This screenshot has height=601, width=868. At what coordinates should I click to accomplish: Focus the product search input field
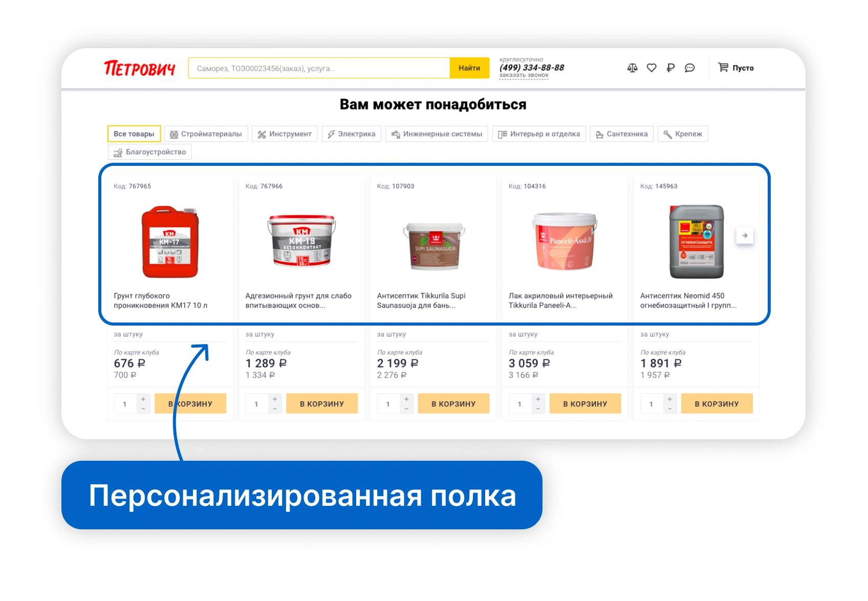[x=319, y=68]
